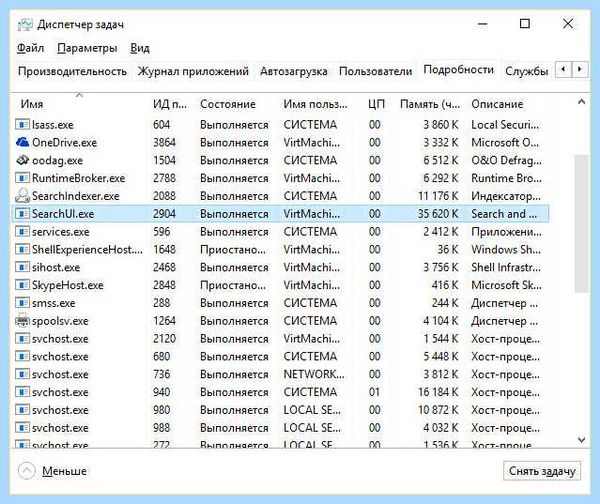Switch to the Пользователи tab
This screenshot has height=504, width=600.
coord(375,72)
